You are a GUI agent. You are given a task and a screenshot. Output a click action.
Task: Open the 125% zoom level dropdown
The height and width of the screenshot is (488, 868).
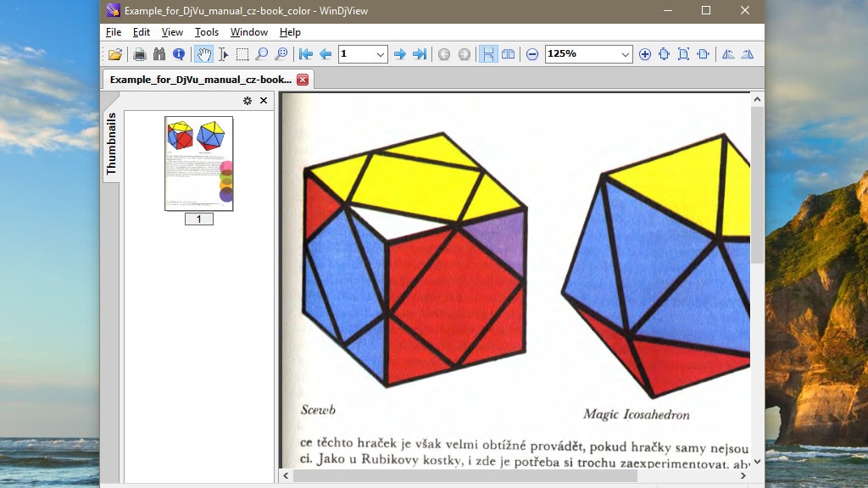(626, 54)
